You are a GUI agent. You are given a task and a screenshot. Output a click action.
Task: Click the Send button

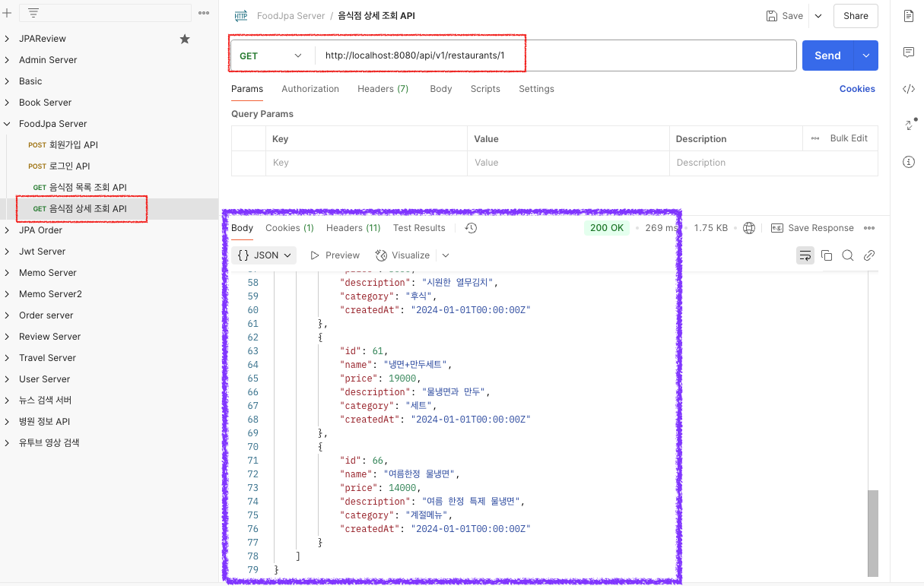pos(828,55)
